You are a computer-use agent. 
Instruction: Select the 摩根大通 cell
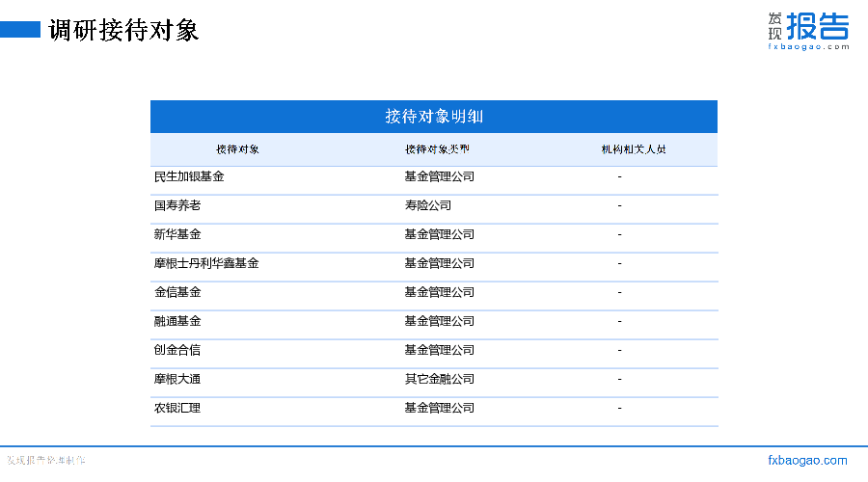[x=177, y=379]
